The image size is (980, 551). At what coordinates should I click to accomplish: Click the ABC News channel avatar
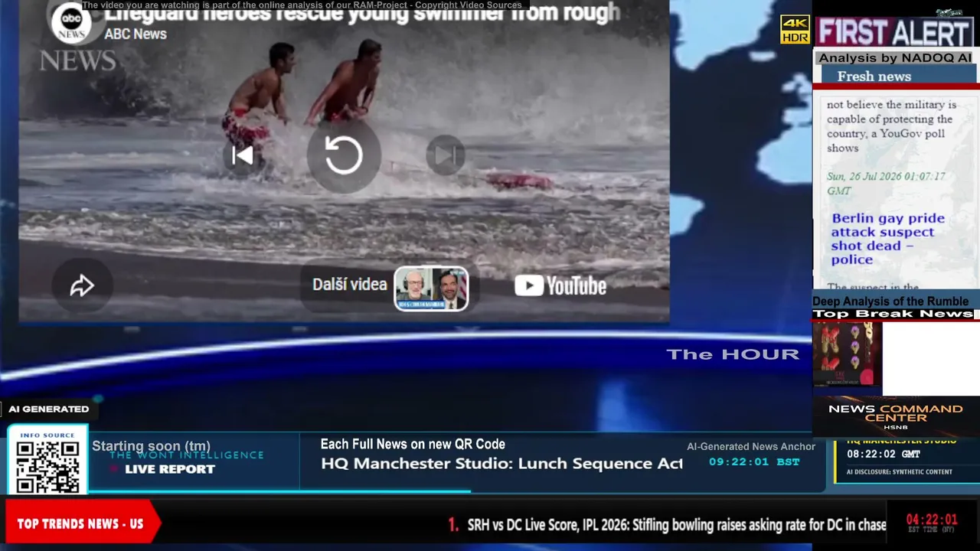71,21
